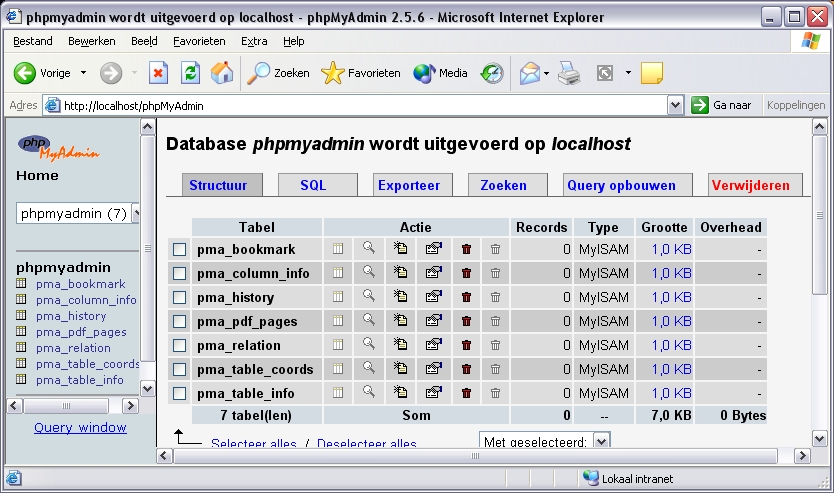Click the red Drop icon for pma_pdf_pages
This screenshot has height=493, width=834.
coord(466,321)
